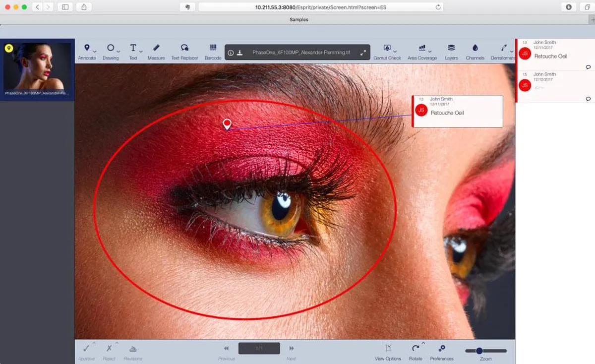Image resolution: width=595 pixels, height=364 pixels.
Task: Toggle the Safari sidebar
Action: pyautogui.click(x=65, y=7)
